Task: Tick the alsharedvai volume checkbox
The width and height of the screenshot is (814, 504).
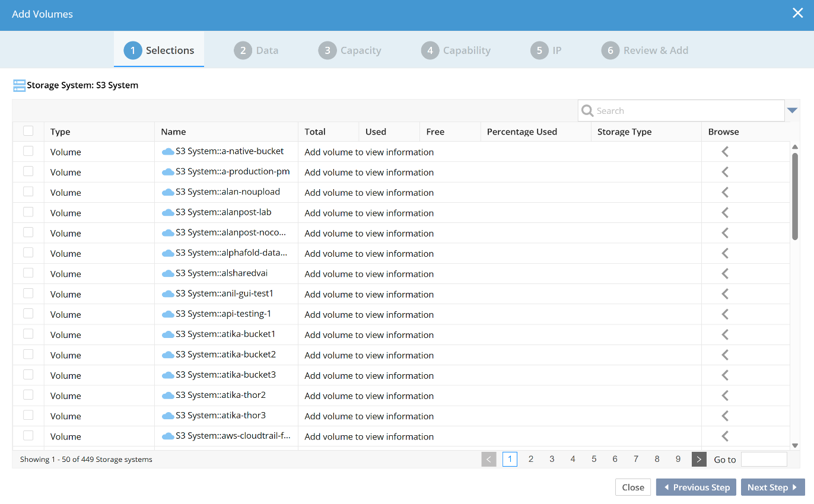Action: (28, 273)
